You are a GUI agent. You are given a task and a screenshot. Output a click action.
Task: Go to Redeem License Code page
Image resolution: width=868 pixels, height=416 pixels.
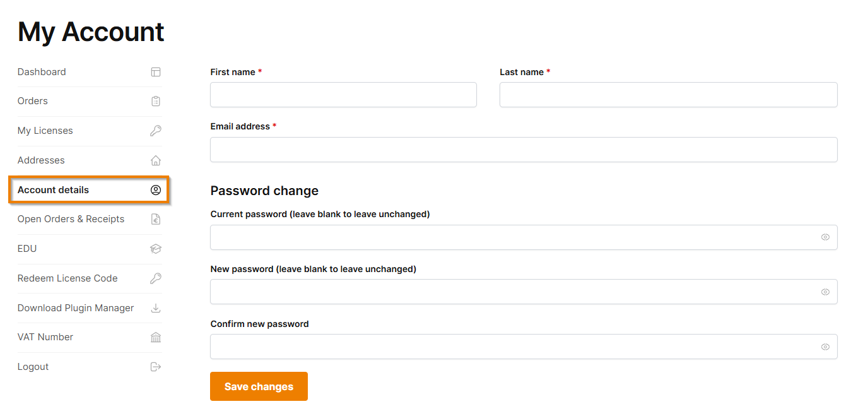tap(67, 278)
